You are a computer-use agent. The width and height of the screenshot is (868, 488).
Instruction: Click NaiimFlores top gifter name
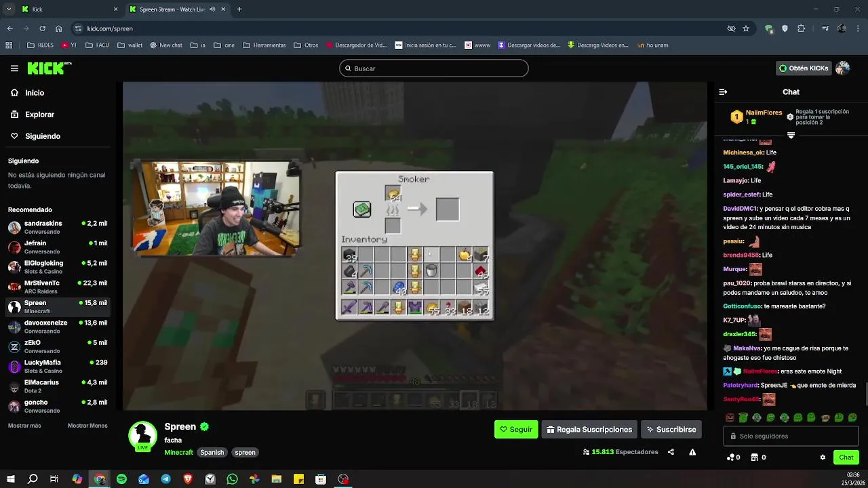[x=764, y=113]
